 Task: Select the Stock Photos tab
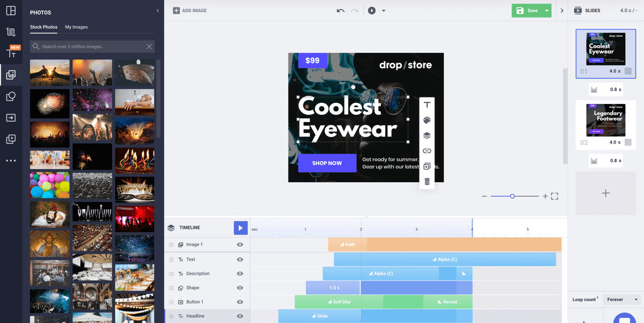point(43,27)
